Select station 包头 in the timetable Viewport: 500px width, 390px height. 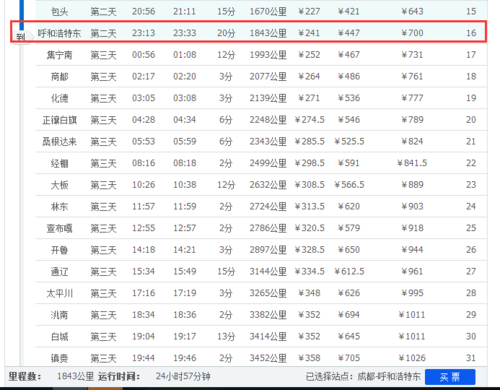pos(59,12)
